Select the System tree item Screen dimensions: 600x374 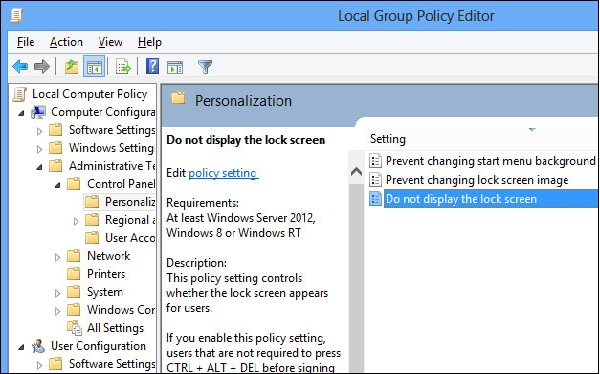105,292
